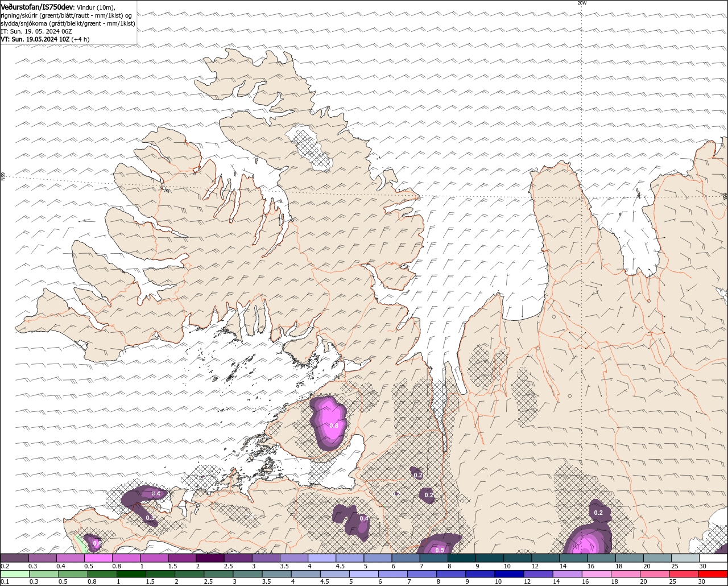
Task: Click the '0.5' value on the bottom-edge snow patch
Action: 440,550
